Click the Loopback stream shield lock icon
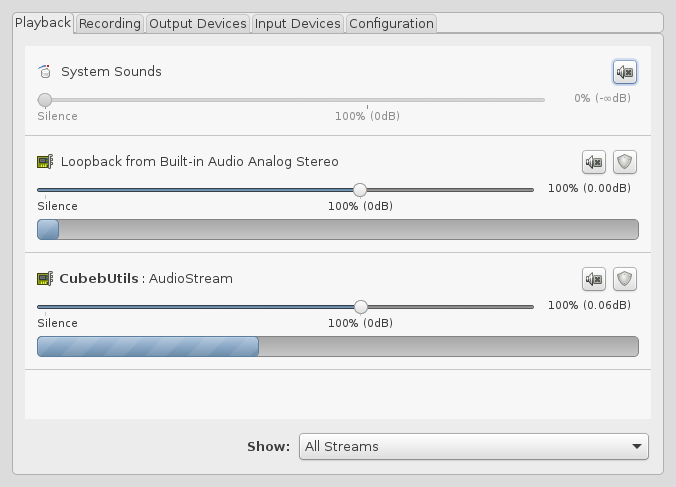The height and width of the screenshot is (487, 676). coord(625,162)
